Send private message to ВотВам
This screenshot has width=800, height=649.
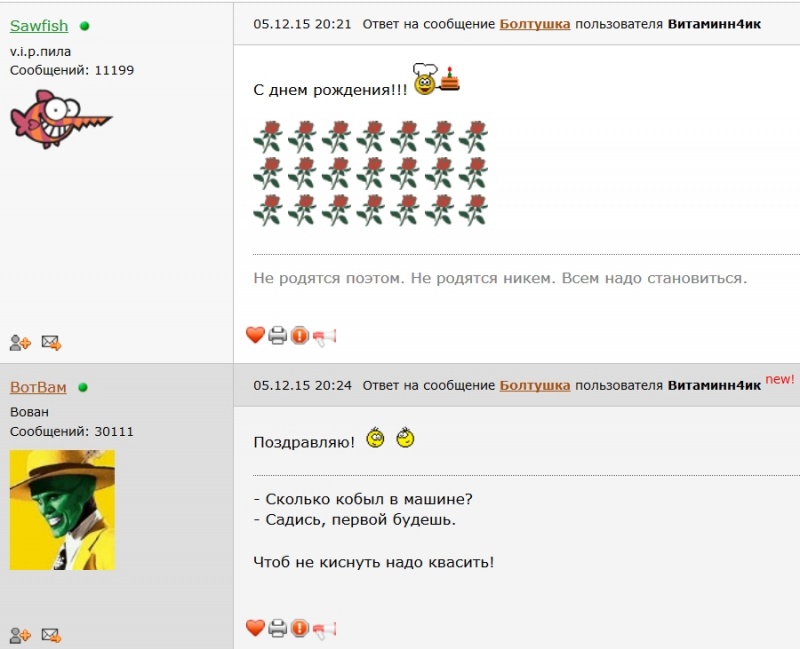[x=51, y=635]
